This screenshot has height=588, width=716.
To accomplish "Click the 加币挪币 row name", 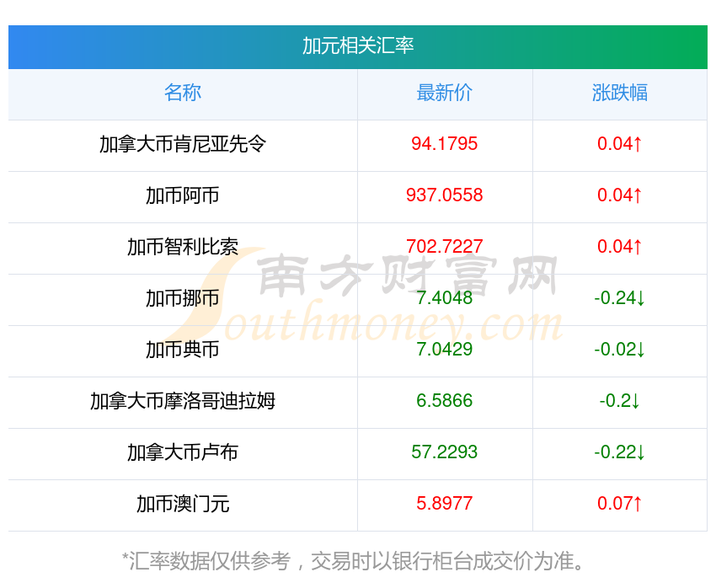I will pyautogui.click(x=183, y=298).
